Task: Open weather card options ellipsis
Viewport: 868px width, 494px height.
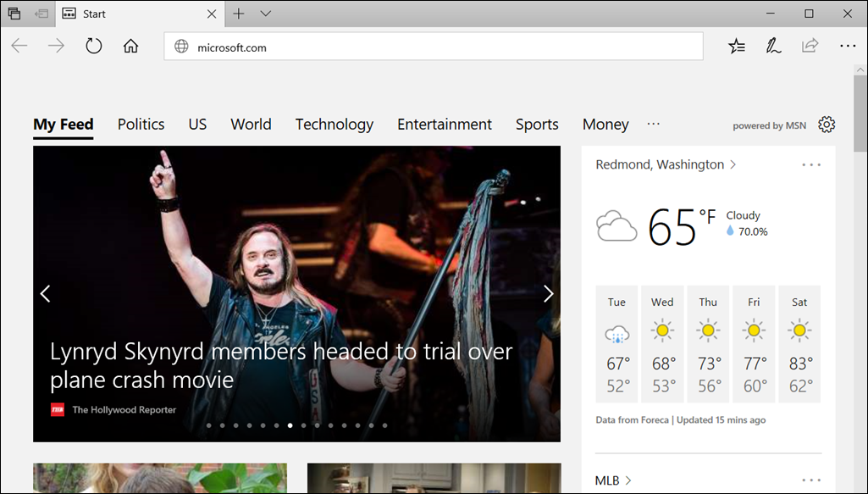Action: (810, 164)
